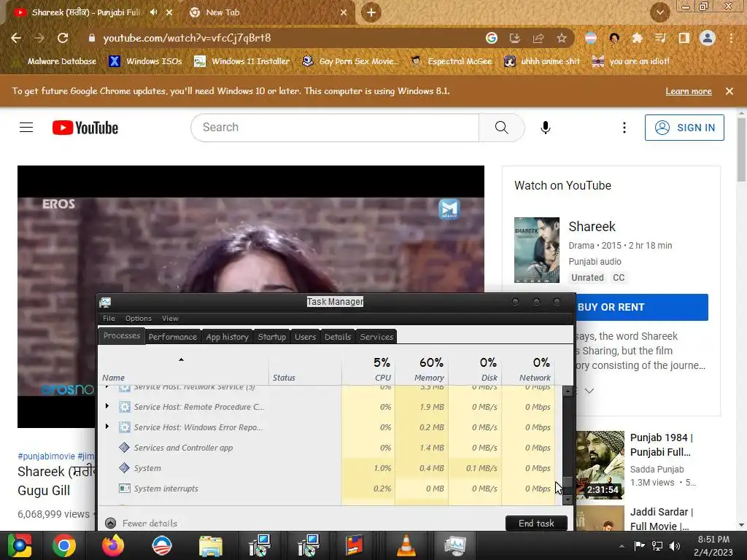Switch to Details tab in Task Manager
Viewport: 747px width, 560px height.
338,337
